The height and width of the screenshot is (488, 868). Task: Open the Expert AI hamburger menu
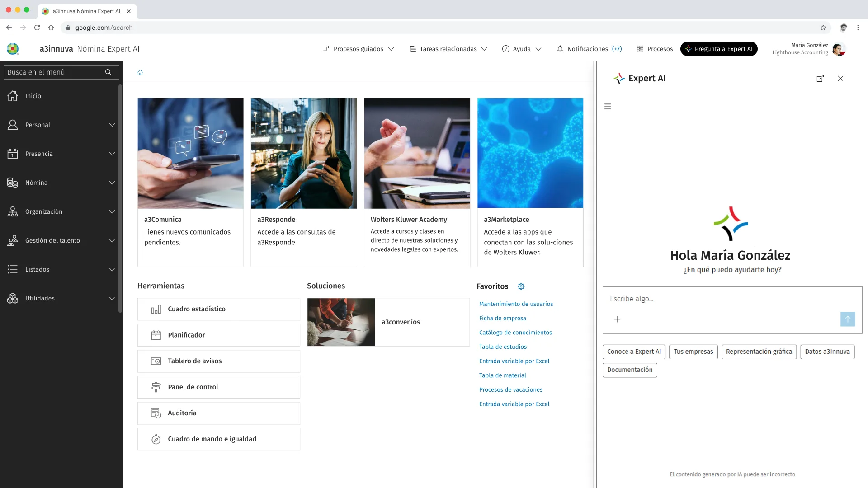tap(608, 107)
